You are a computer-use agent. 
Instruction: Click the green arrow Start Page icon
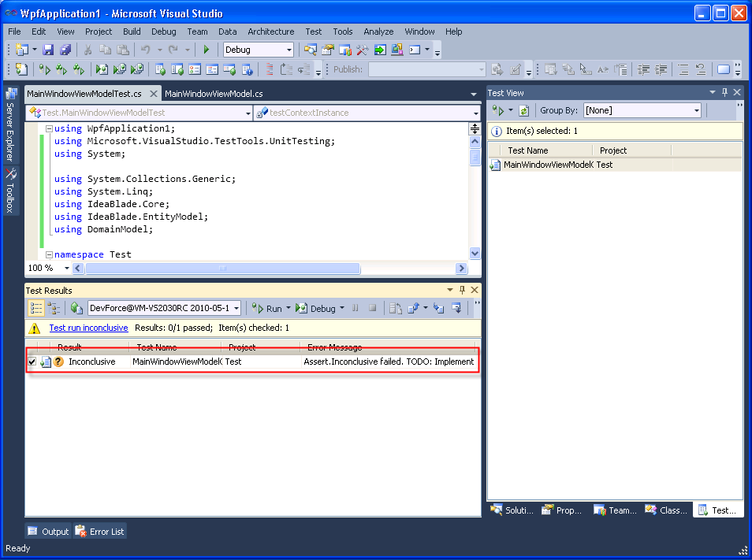(x=380, y=50)
